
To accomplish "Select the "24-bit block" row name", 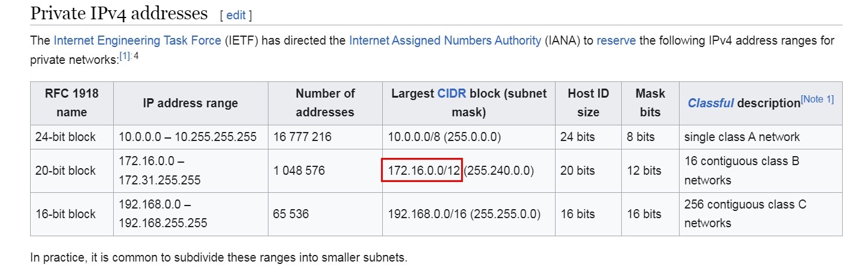I will pyautogui.click(x=66, y=137).
